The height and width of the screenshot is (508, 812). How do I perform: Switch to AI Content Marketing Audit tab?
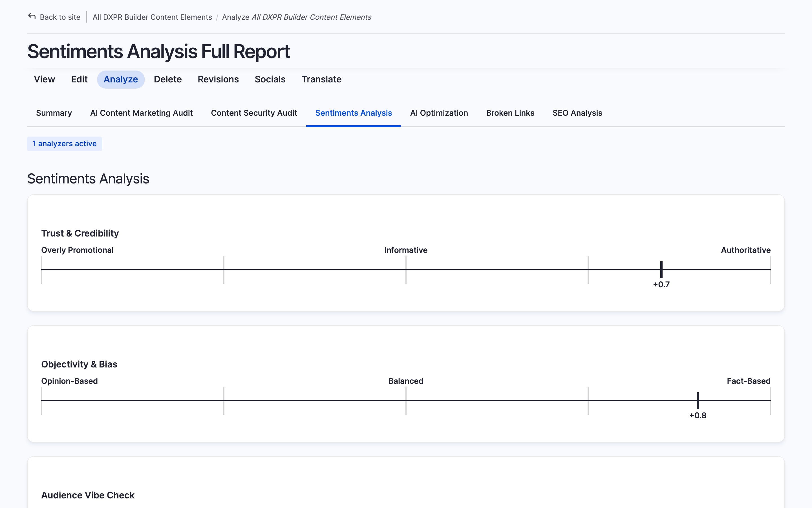(141, 113)
